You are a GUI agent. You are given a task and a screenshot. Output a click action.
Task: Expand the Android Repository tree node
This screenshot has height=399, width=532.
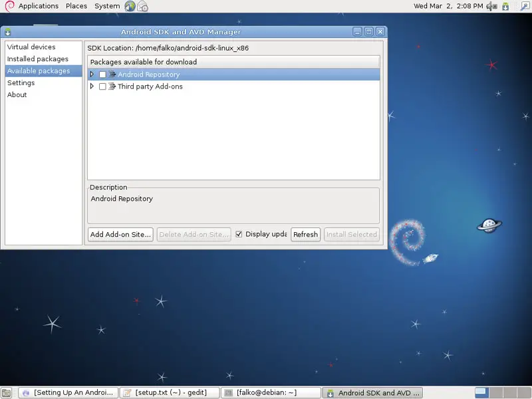pyautogui.click(x=92, y=74)
